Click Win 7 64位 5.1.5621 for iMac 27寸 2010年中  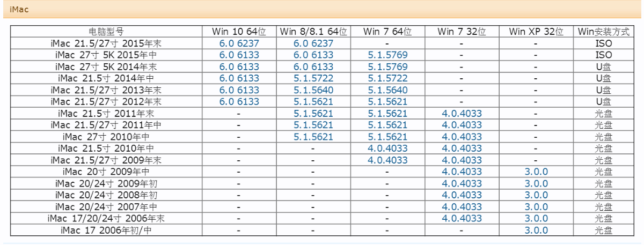click(387, 137)
